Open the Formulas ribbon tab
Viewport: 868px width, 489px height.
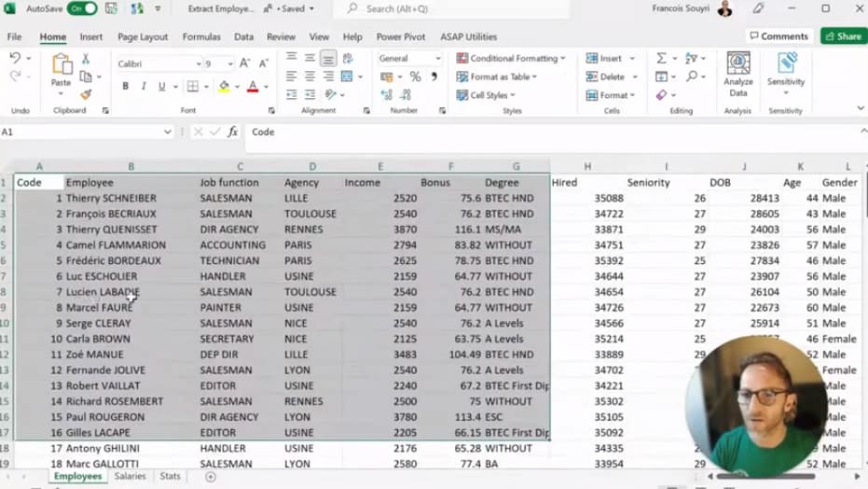coord(201,37)
